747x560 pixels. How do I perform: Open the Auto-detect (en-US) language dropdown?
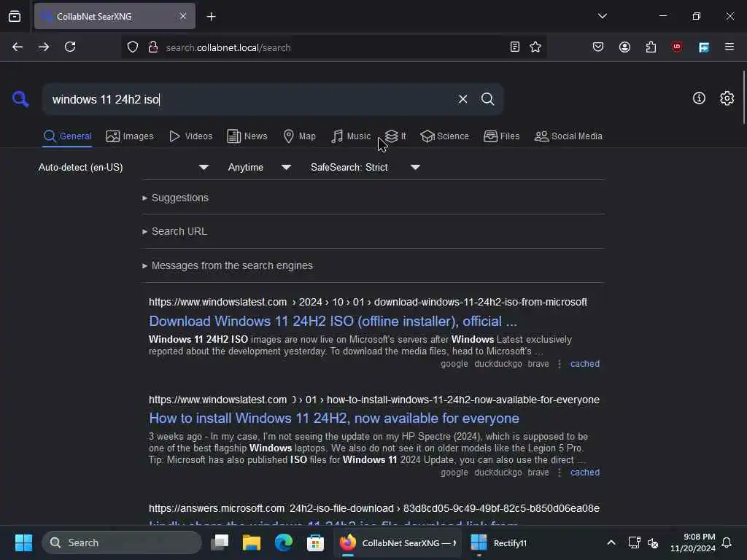pyautogui.click(x=124, y=168)
